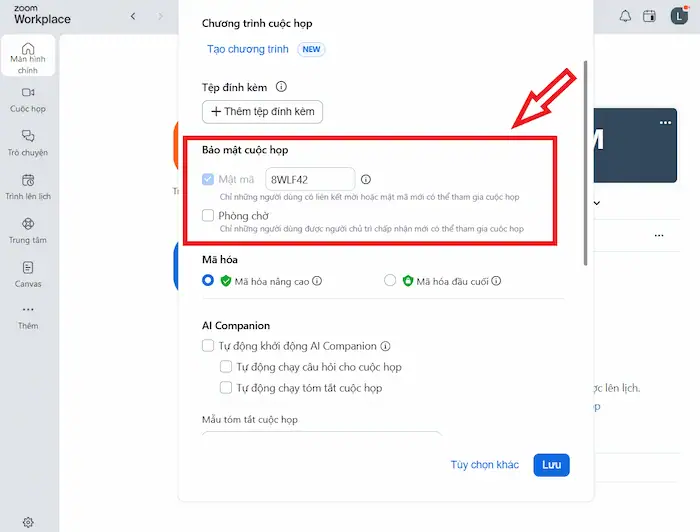Click the Zoom Workplace logo
This screenshot has height=532, width=700.
pos(42,15)
